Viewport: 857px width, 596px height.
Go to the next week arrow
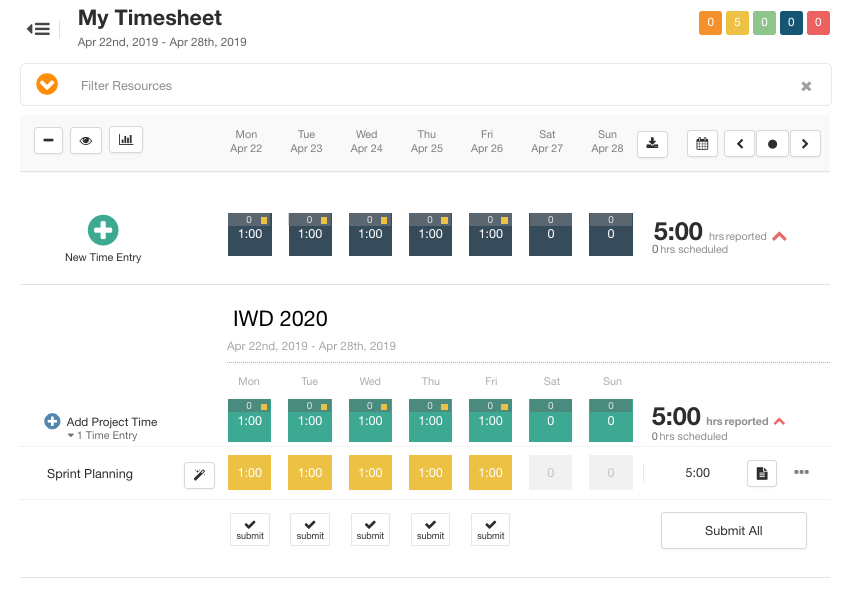pyautogui.click(x=805, y=143)
